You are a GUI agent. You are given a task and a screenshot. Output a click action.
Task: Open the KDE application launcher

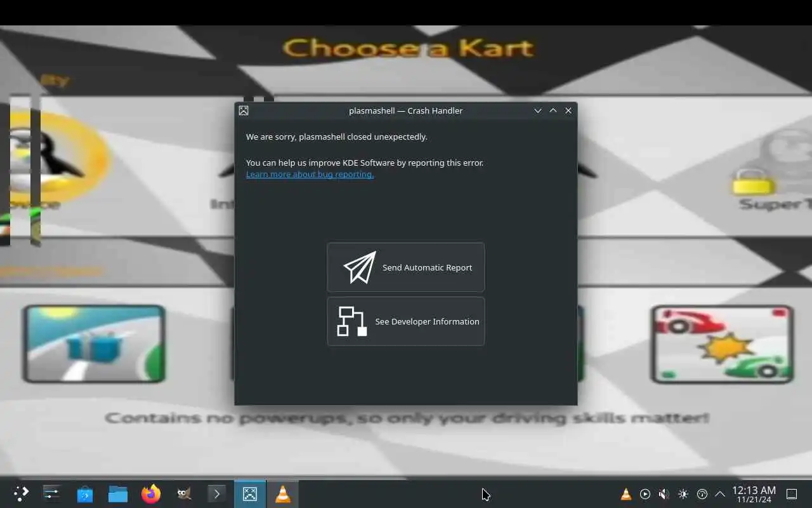tap(22, 494)
